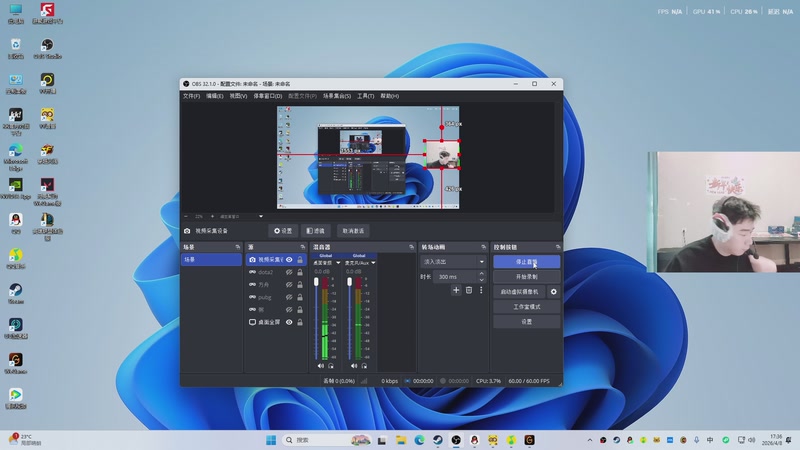The width and height of the screenshot is (800, 450).
Task: Open the desktop audio channel dropdown
Action: click(x=339, y=263)
